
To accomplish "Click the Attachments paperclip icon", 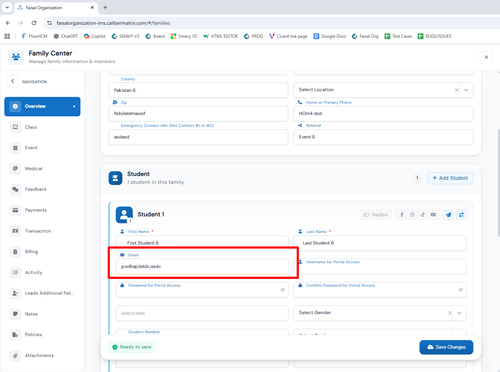I will click(15, 355).
